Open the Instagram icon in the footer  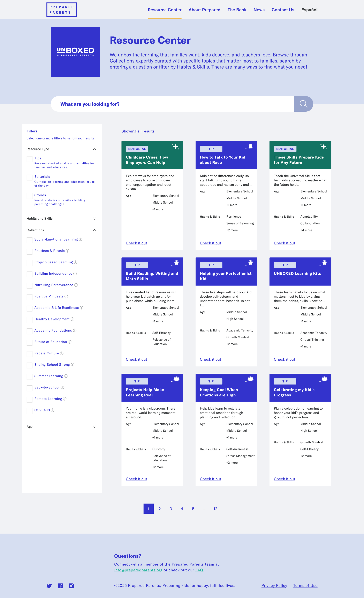coord(71,586)
